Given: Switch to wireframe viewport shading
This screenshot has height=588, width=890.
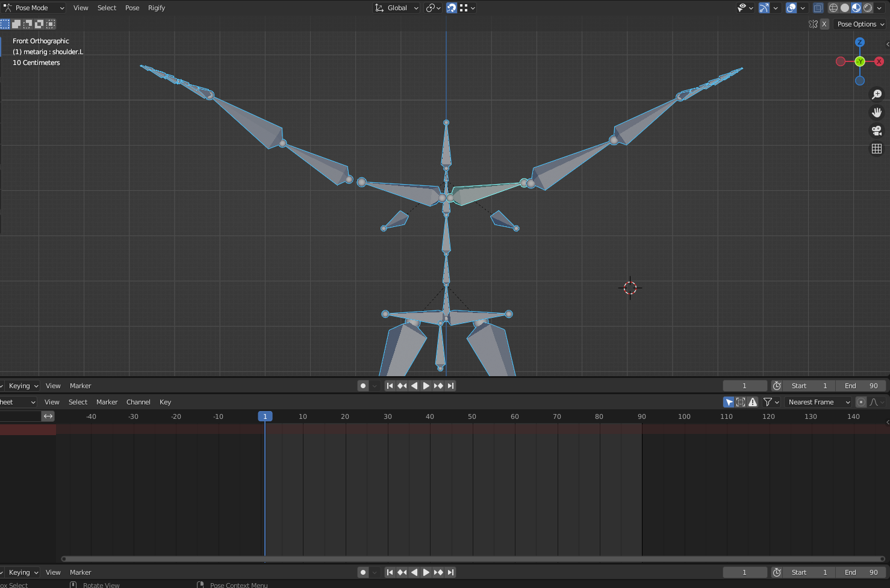Looking at the screenshot, I should [x=833, y=8].
